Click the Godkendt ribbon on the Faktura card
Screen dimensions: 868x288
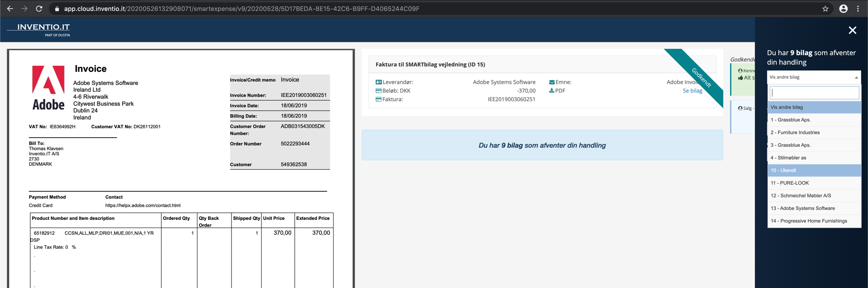[701, 78]
